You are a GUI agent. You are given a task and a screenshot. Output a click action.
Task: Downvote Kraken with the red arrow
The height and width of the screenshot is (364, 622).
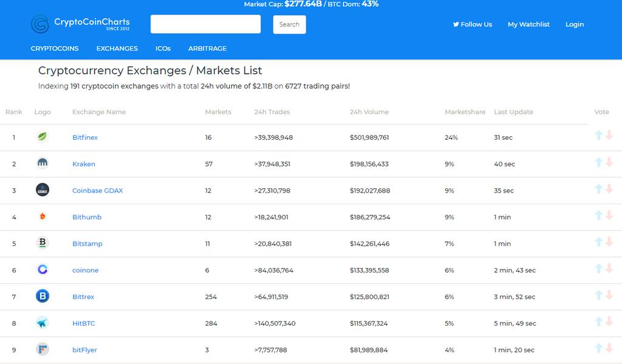[609, 162]
